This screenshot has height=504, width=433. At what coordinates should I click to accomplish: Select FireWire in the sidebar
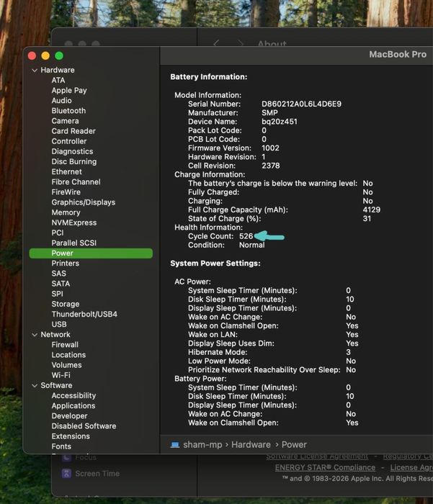pos(66,192)
